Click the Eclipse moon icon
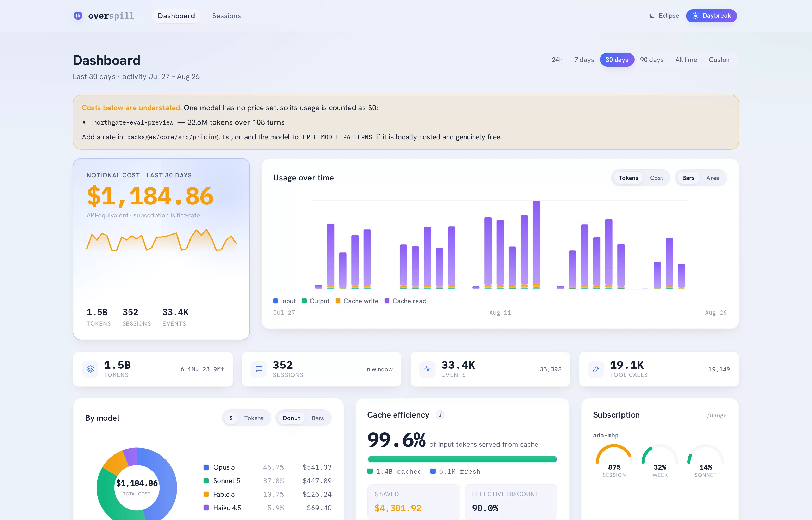 click(652, 16)
